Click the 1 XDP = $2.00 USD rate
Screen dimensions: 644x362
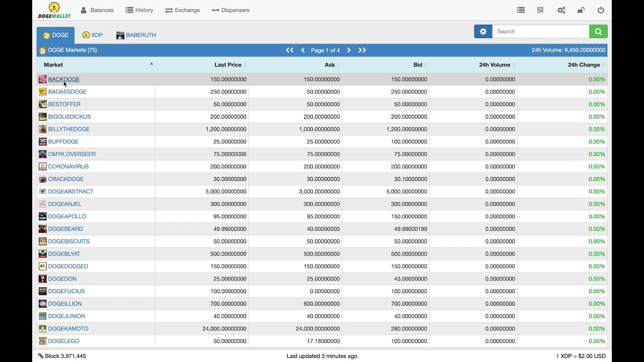581,356
